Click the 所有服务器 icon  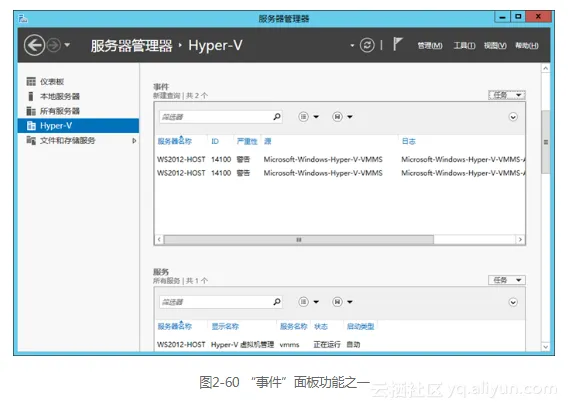click(x=31, y=111)
